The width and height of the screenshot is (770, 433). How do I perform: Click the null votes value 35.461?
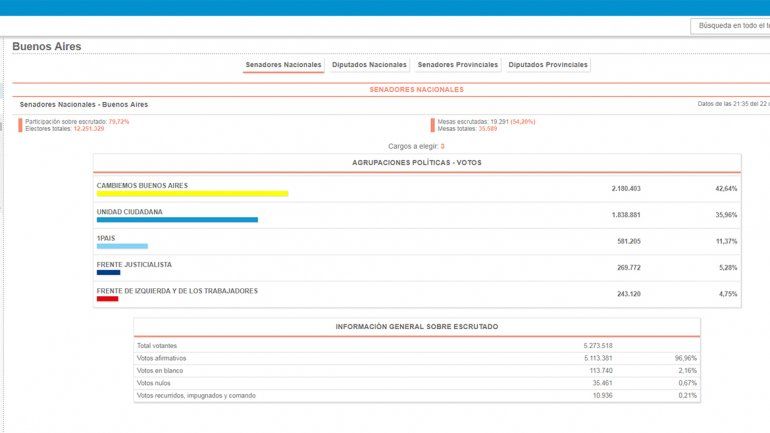coord(603,383)
